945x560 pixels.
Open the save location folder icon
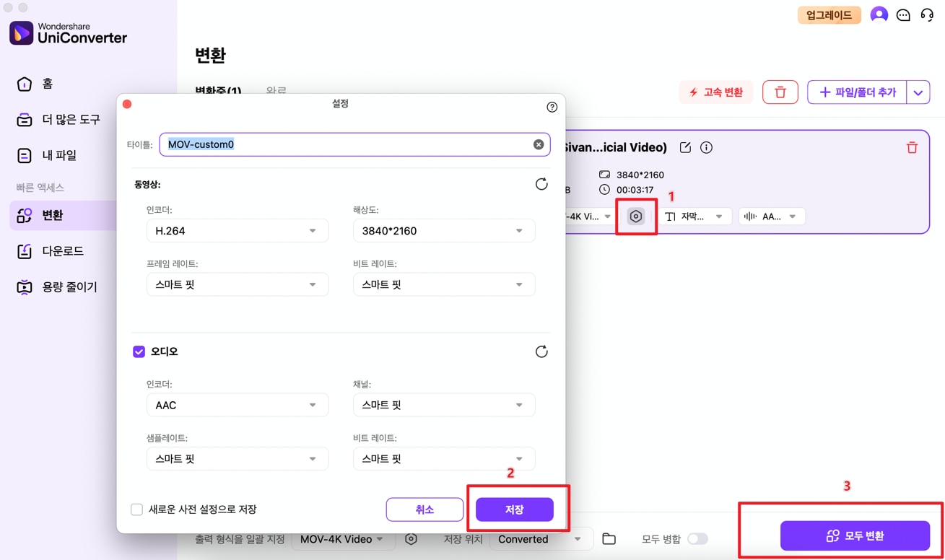pyautogui.click(x=609, y=539)
